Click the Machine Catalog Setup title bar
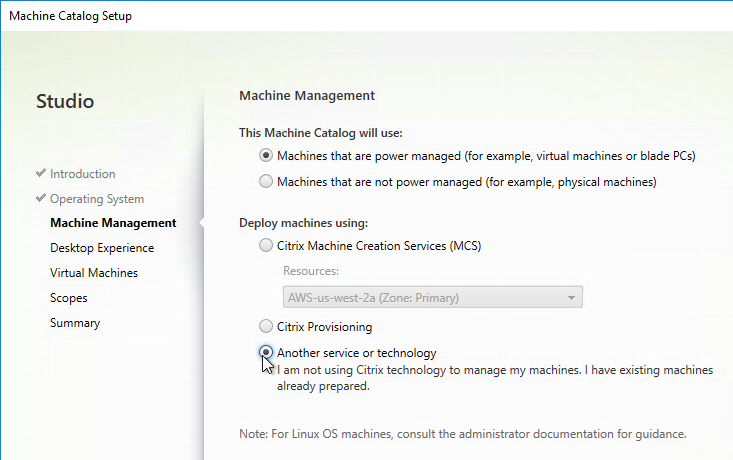This screenshot has height=460, width=733. tap(366, 16)
